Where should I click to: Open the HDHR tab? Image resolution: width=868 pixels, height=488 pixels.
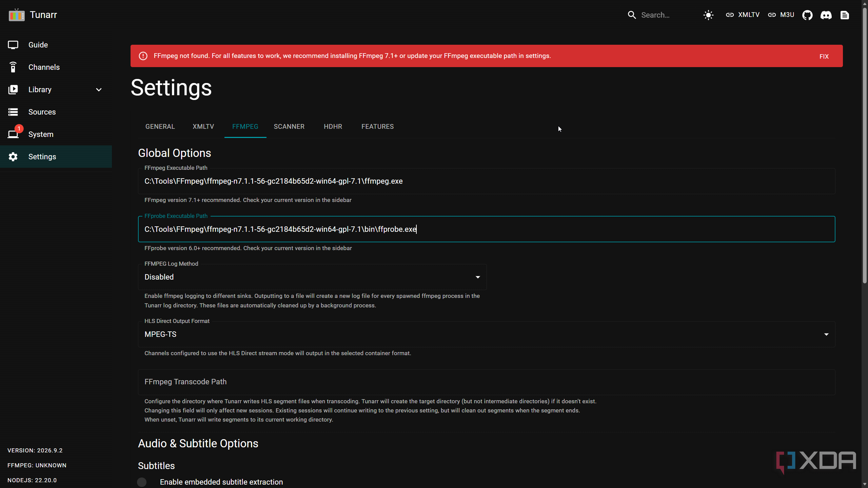pos(333,126)
